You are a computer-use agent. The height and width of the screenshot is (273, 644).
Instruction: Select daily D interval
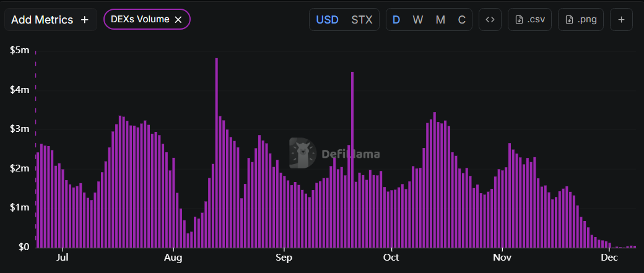396,20
